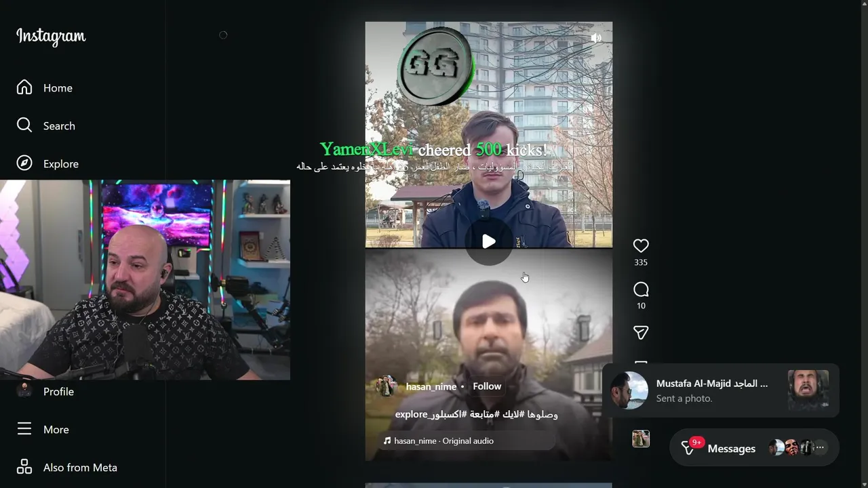Click the Profile avatar icon in sidebar
The height and width of the screenshot is (488, 868).
coord(24,390)
